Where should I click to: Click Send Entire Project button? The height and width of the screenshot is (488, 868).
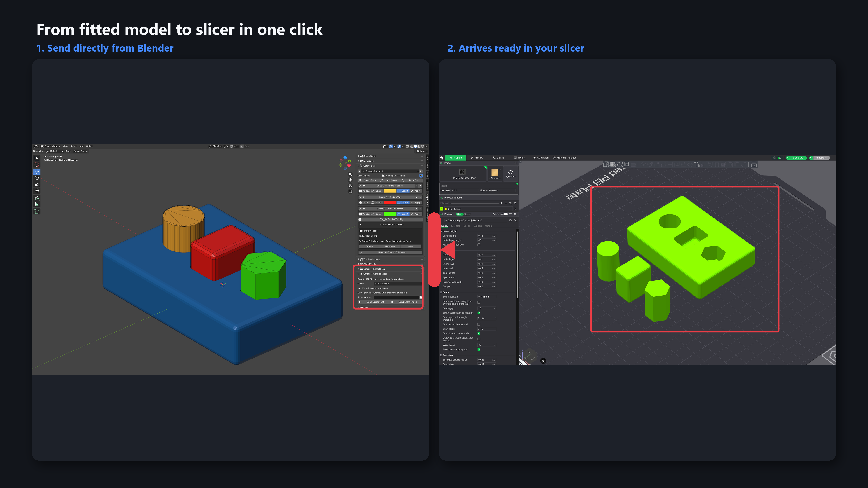tap(406, 302)
